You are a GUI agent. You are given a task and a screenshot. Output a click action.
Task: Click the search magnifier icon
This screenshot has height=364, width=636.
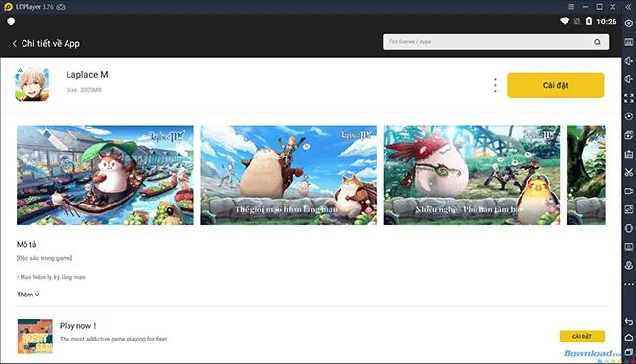597,42
